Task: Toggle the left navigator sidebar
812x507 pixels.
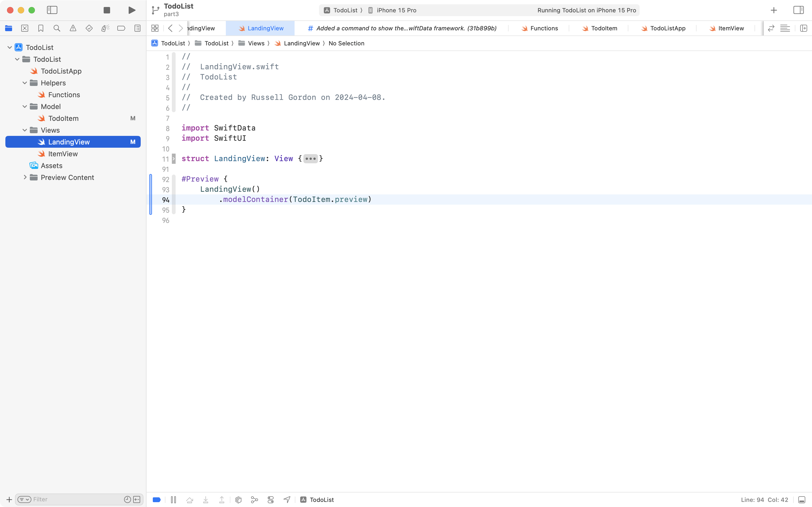Action: pyautogui.click(x=52, y=10)
